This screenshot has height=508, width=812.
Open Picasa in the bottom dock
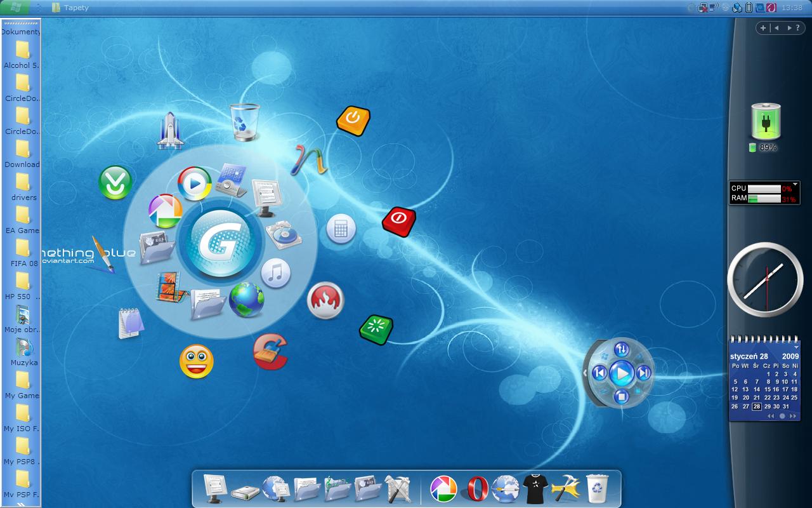(x=444, y=489)
